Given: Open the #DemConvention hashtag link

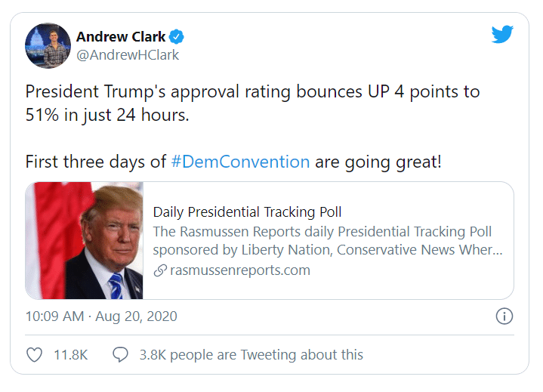Looking at the screenshot, I should [240, 162].
